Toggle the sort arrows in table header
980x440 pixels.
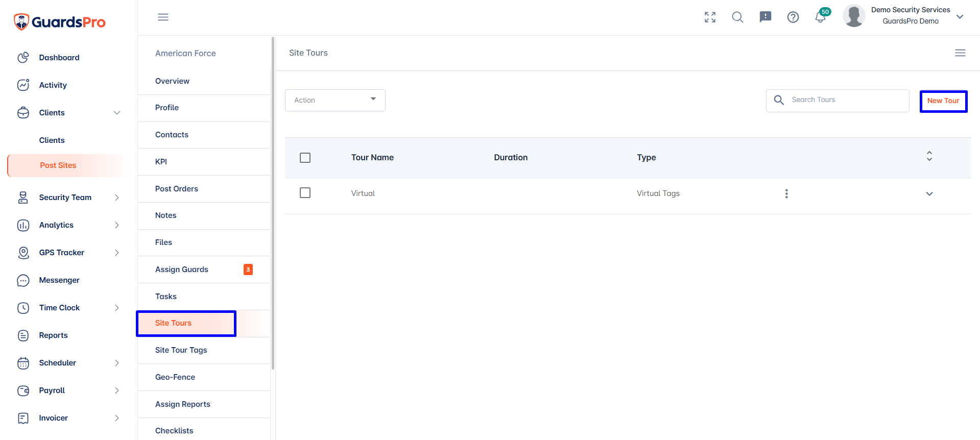[929, 156]
